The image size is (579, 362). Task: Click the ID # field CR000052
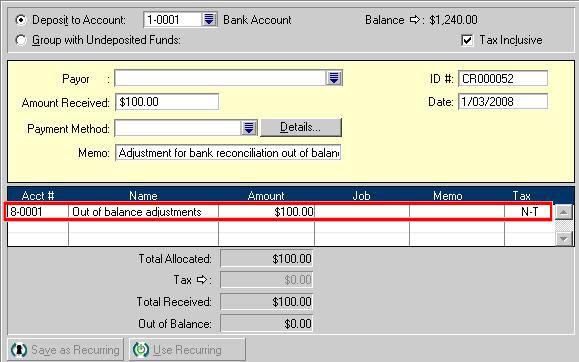503,79
